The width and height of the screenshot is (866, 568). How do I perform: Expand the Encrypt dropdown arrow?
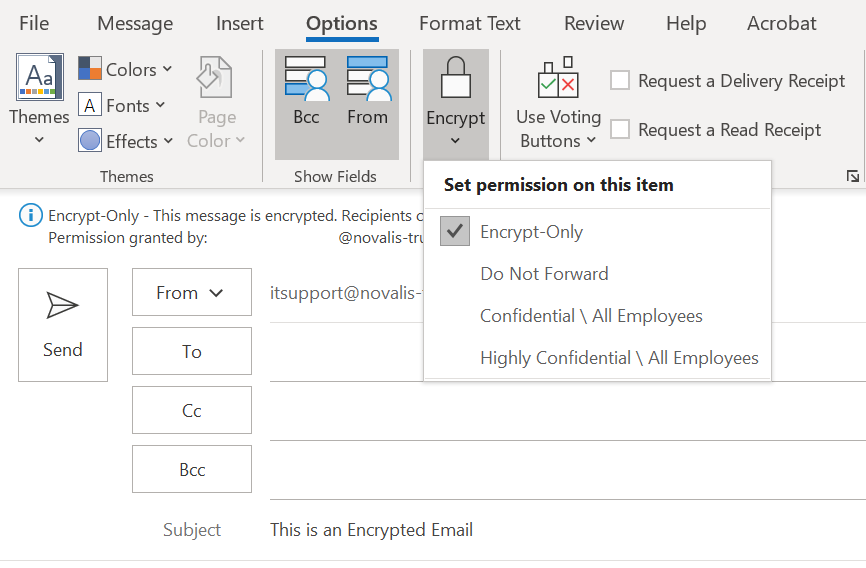coord(455,141)
